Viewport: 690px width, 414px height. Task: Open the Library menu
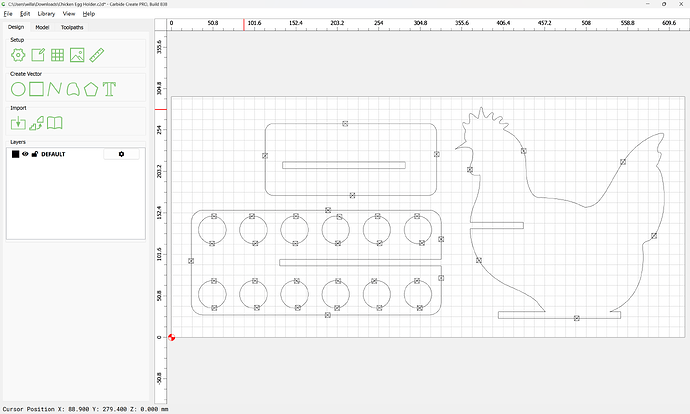pos(46,14)
